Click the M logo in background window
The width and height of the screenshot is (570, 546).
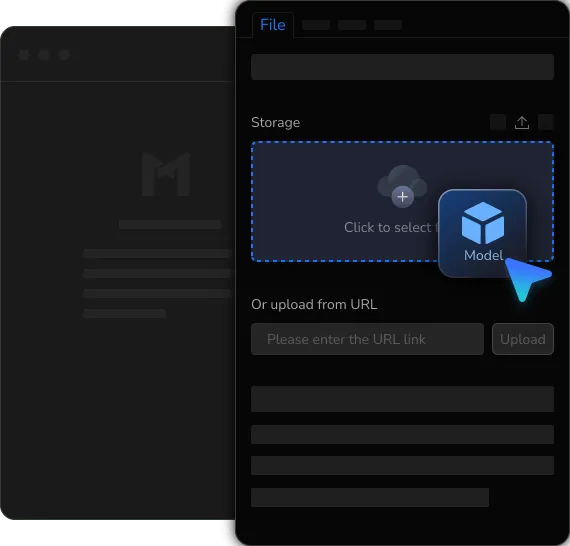(166, 174)
